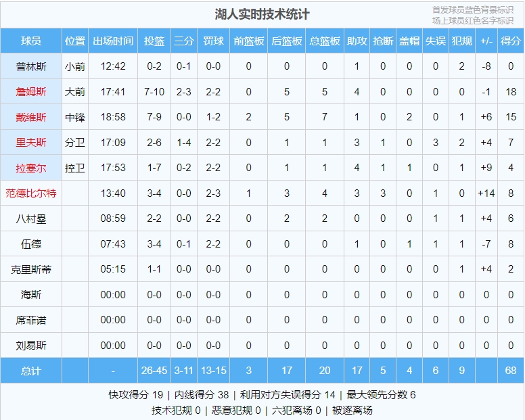Click total free throws 13-15
The width and height of the screenshot is (525, 420).
tap(214, 371)
